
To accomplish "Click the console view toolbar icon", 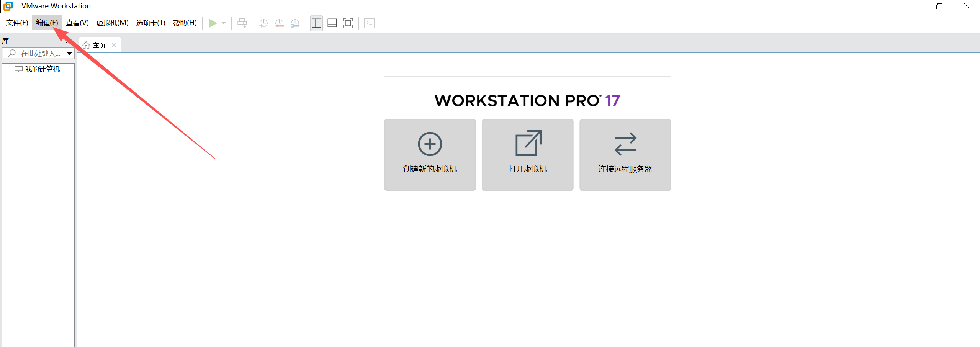I will 369,23.
